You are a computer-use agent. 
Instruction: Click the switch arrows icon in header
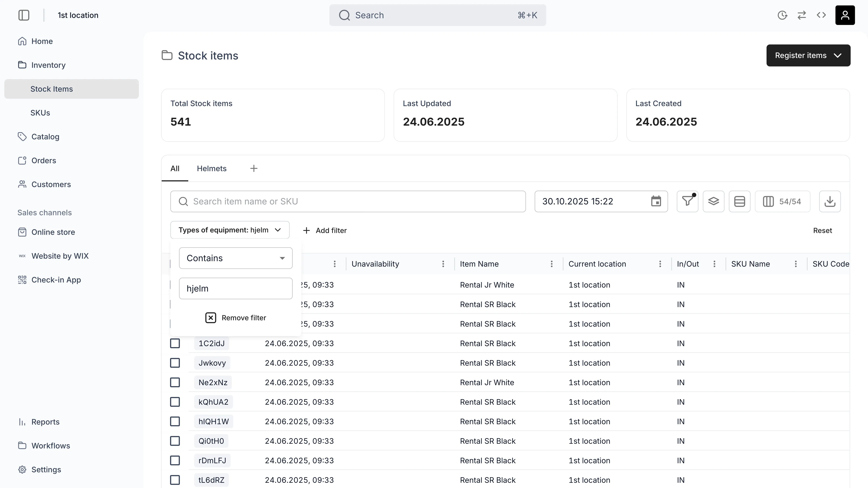(x=802, y=15)
